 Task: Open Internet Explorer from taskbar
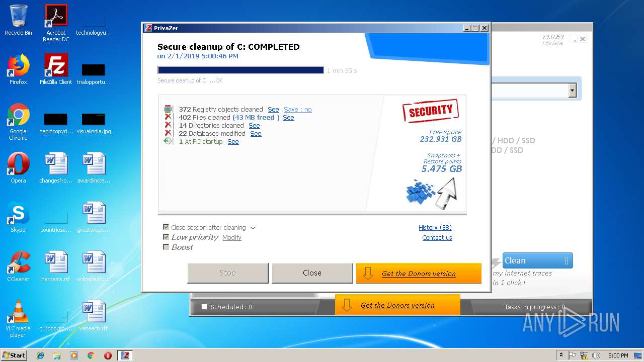[x=40, y=355]
